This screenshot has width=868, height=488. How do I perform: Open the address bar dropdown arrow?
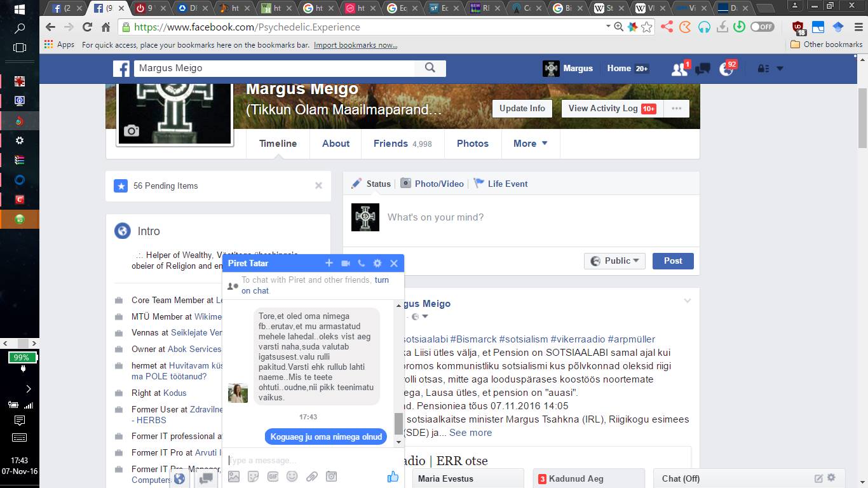(x=607, y=27)
